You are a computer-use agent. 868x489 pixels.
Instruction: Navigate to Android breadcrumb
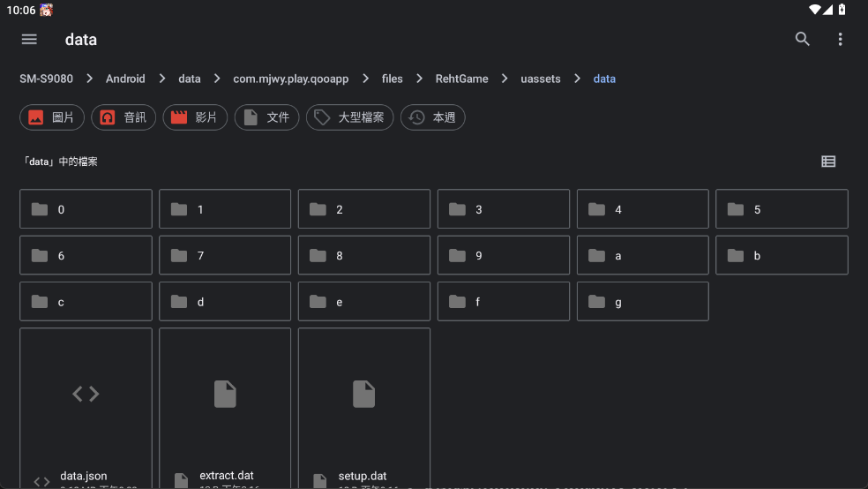125,79
